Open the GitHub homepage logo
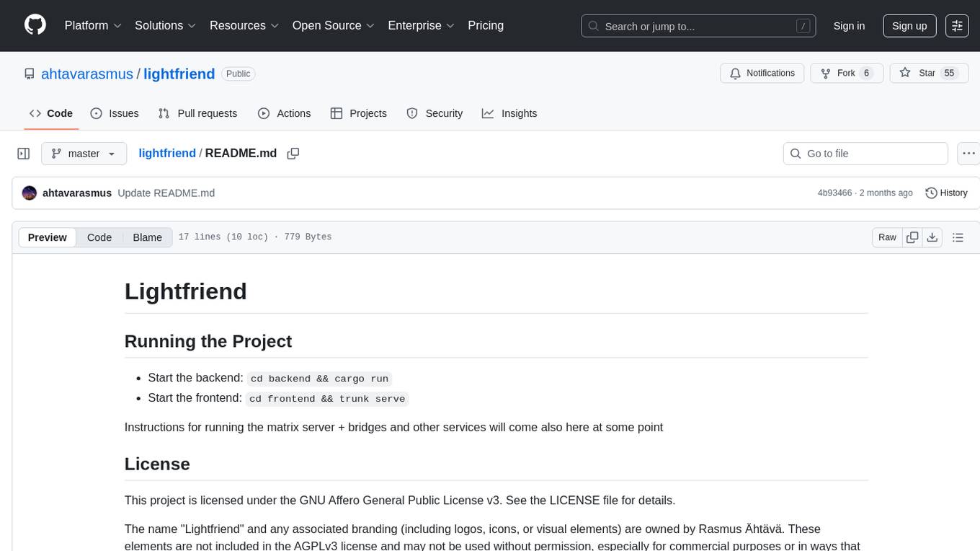This screenshot has width=980, height=551. (35, 25)
